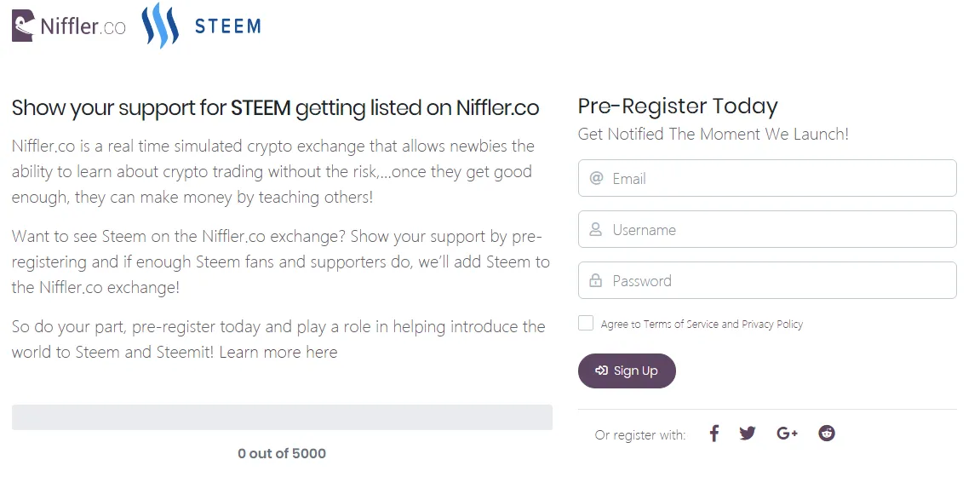The height and width of the screenshot is (500, 980).
Task: Click the Sign Up button
Action: tap(627, 371)
